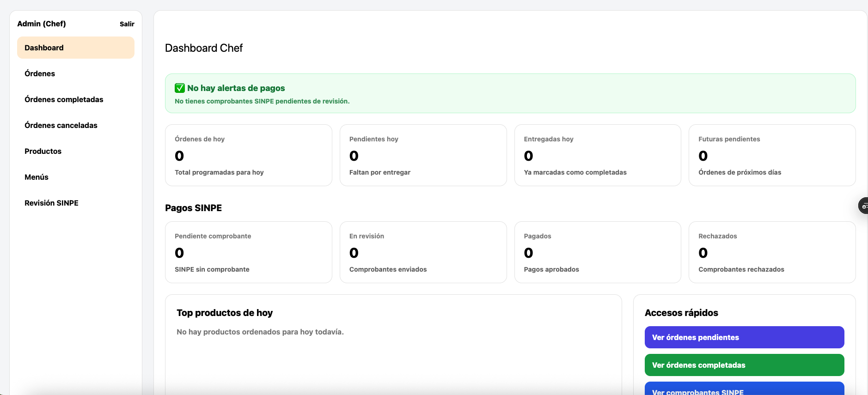Select the Pendientes hoy stat card
The width and height of the screenshot is (868, 395).
point(423,155)
